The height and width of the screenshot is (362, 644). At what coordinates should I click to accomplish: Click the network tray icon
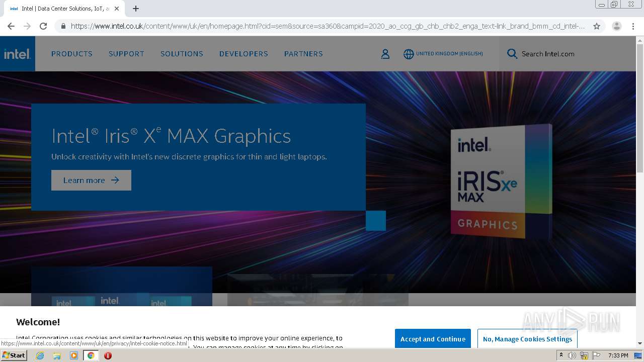[584, 355]
